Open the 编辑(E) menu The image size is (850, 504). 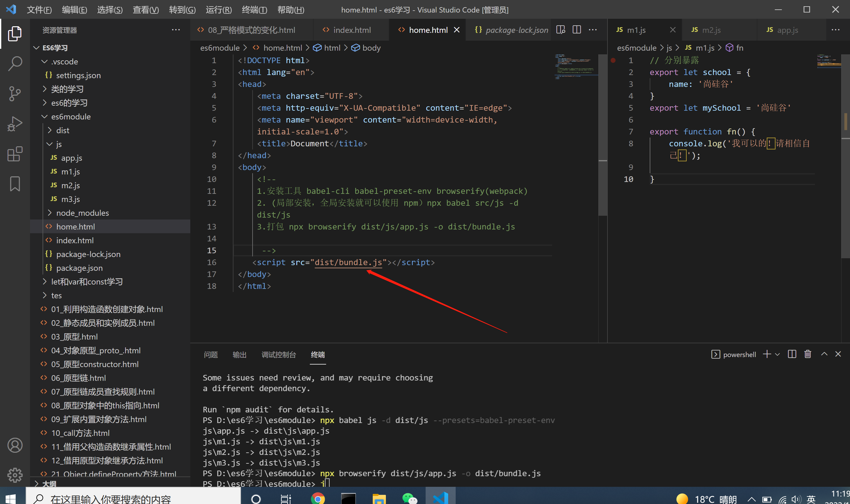pyautogui.click(x=74, y=10)
